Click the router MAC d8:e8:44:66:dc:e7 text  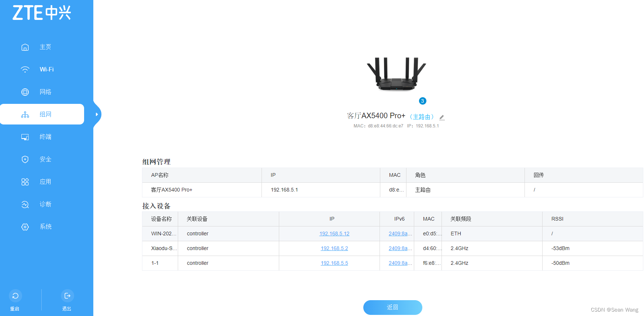point(385,126)
